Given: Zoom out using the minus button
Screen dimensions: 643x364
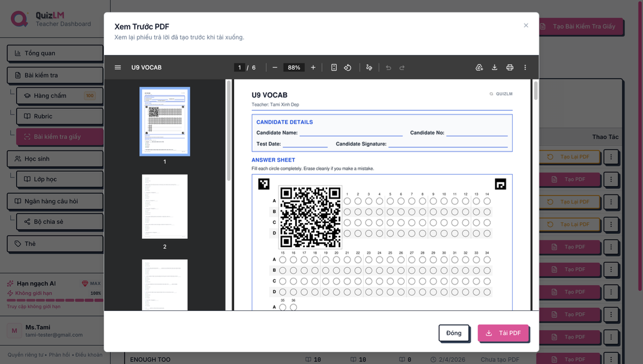Looking at the screenshot, I should pyautogui.click(x=275, y=67).
